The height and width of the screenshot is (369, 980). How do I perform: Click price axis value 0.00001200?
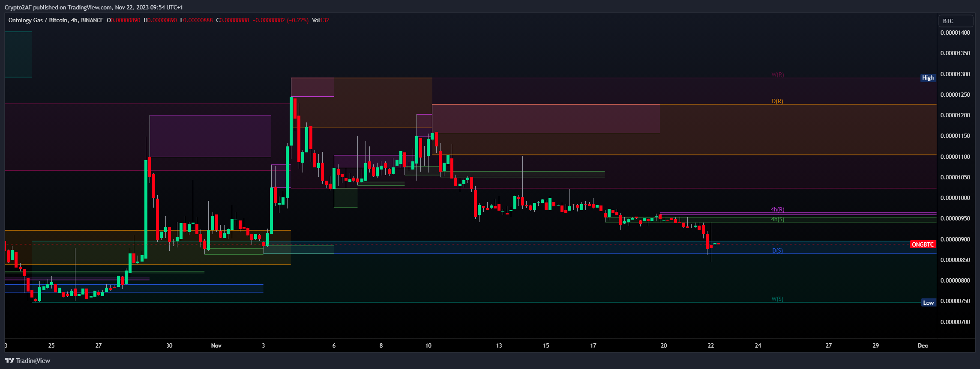coord(954,115)
